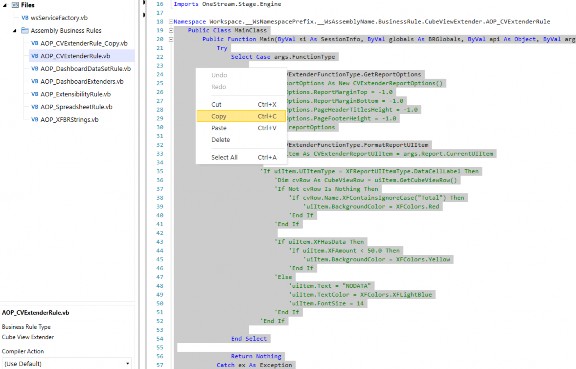Open AOP_SpreadsheetRule.vb file

click(76, 107)
